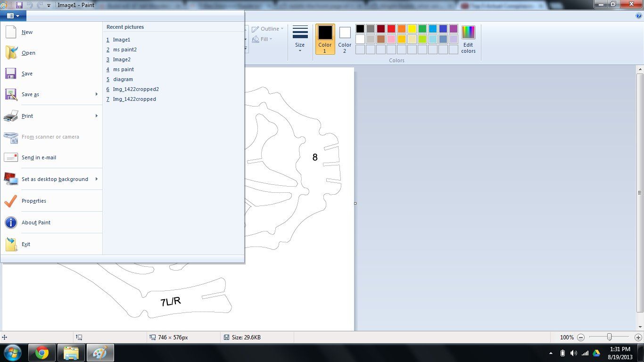
Task: Expand the Print submenu arrow
Action: pos(97,116)
